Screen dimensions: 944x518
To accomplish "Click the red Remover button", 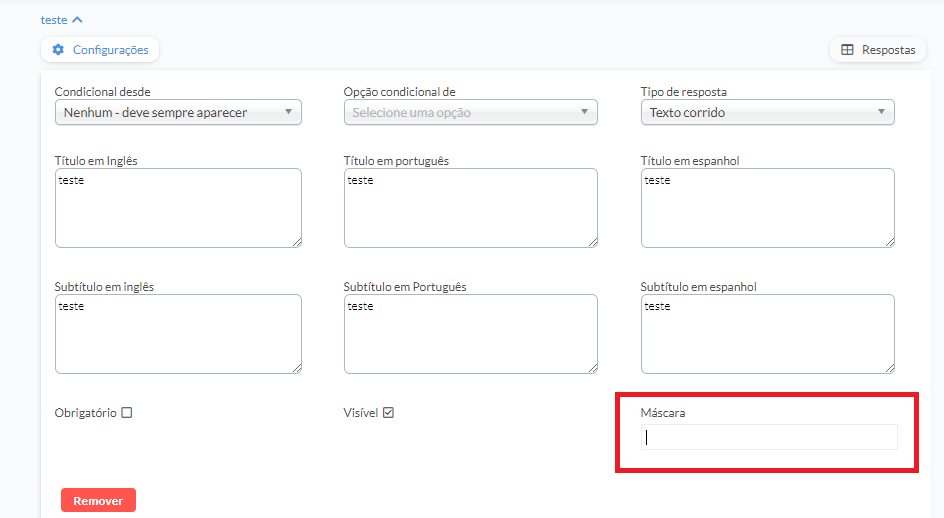I will 98,501.
